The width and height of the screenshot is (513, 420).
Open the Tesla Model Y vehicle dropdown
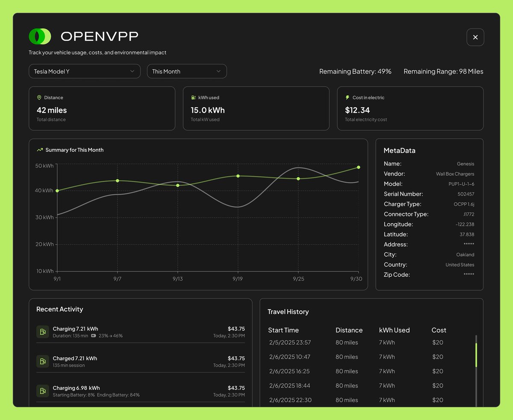(85, 71)
